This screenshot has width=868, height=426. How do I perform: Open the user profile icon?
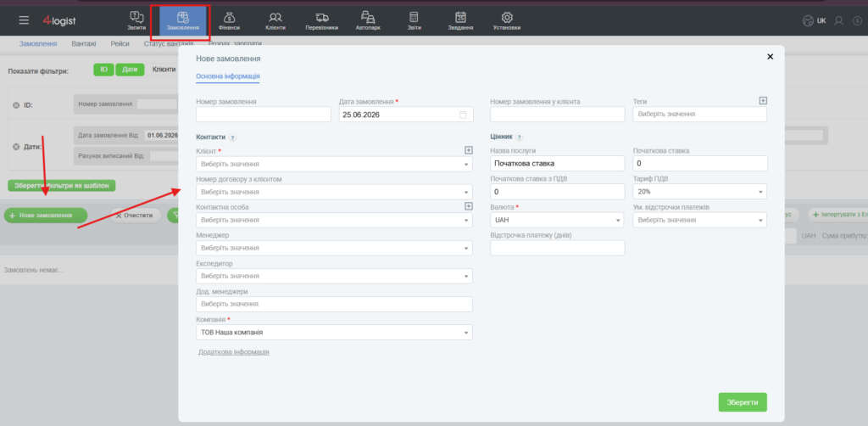pyautogui.click(x=839, y=20)
